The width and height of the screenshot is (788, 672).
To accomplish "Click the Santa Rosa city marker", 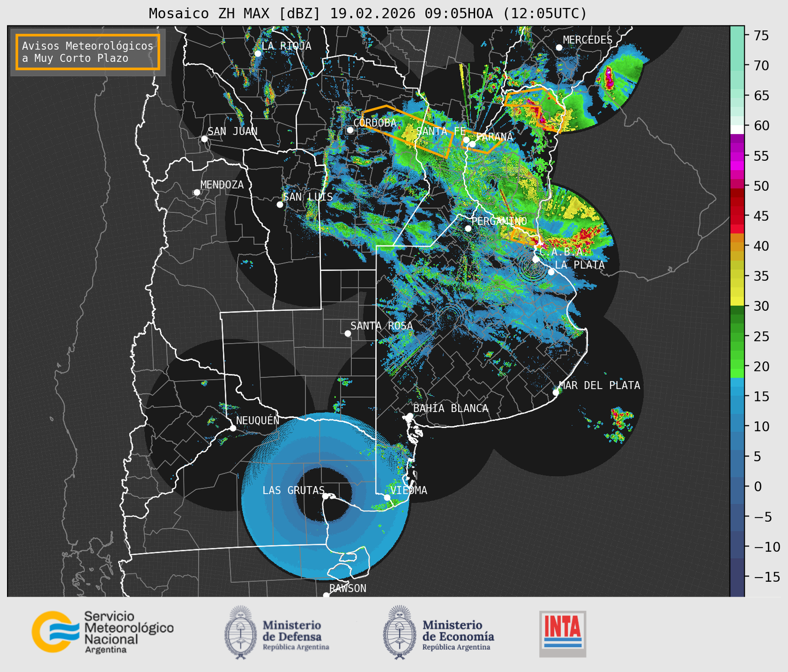I will click(348, 333).
